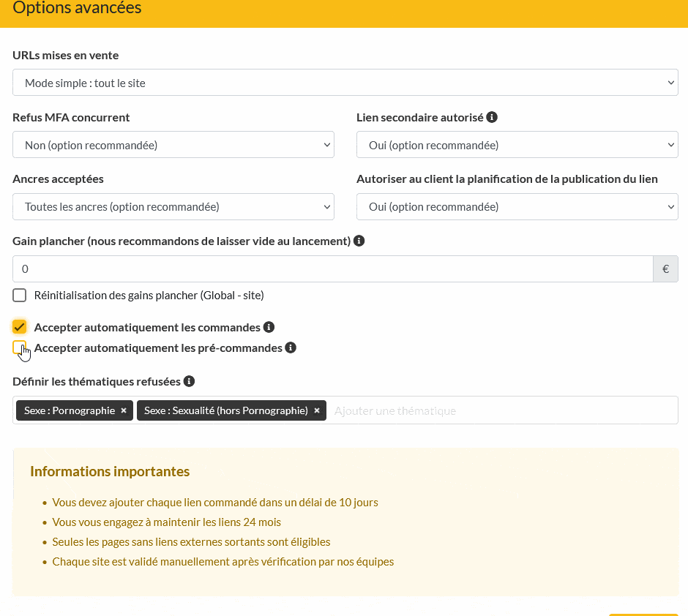Click info icon next to thématiques refusées
This screenshot has width=688, height=616.
pos(189,381)
